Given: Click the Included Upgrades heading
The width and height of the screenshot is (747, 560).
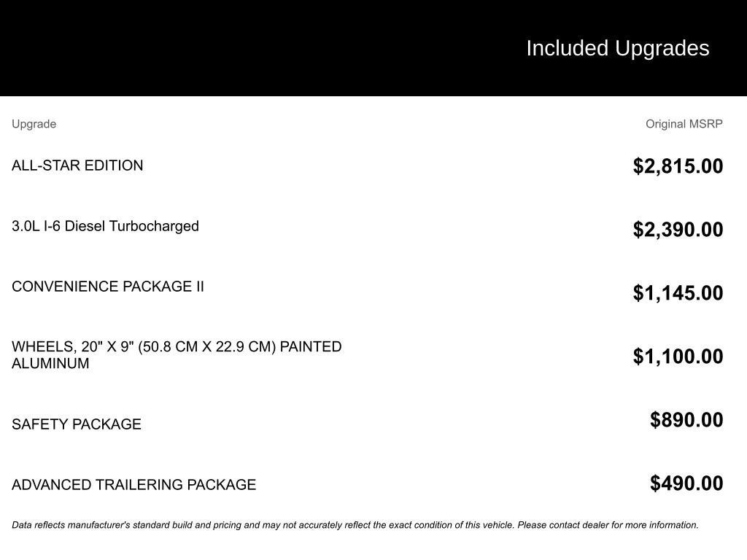Looking at the screenshot, I should point(617,48).
